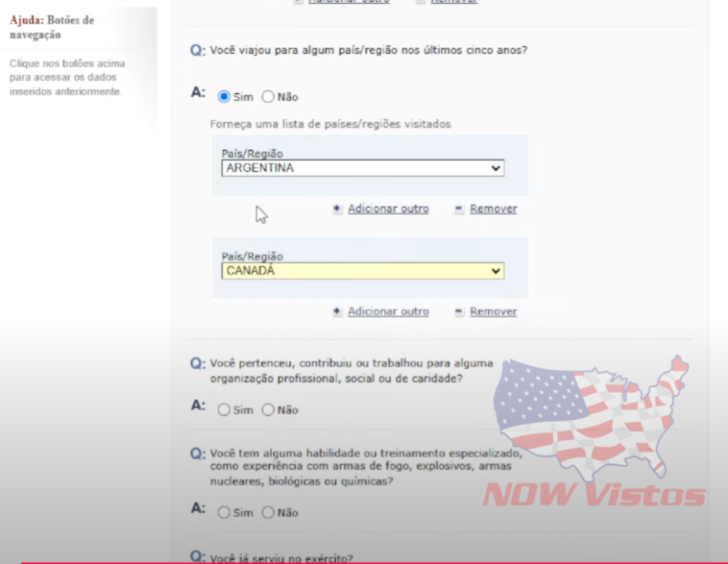728x564 pixels.
Task: Click the minus icon beside second "Remover"
Action: 458,312
